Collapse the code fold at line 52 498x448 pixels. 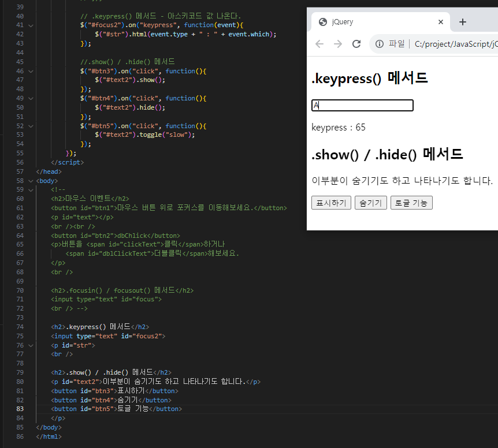pos(31,126)
